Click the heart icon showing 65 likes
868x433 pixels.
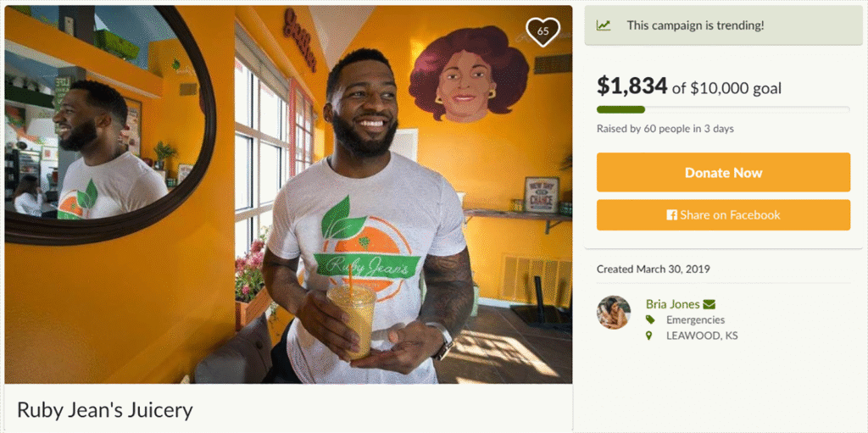pyautogui.click(x=542, y=31)
